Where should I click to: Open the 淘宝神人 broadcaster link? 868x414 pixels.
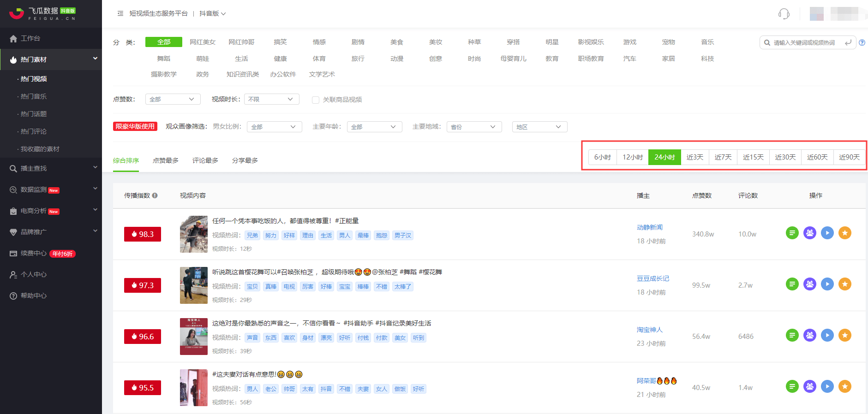(650, 330)
